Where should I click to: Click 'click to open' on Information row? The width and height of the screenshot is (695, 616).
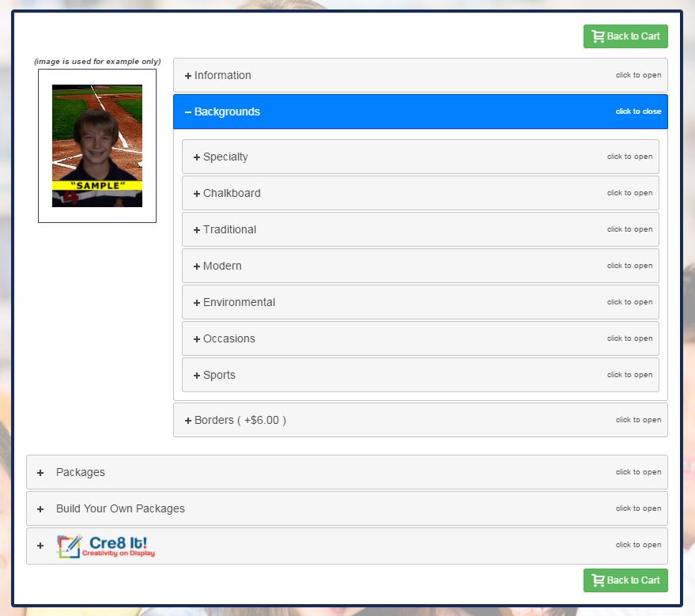[x=638, y=75]
